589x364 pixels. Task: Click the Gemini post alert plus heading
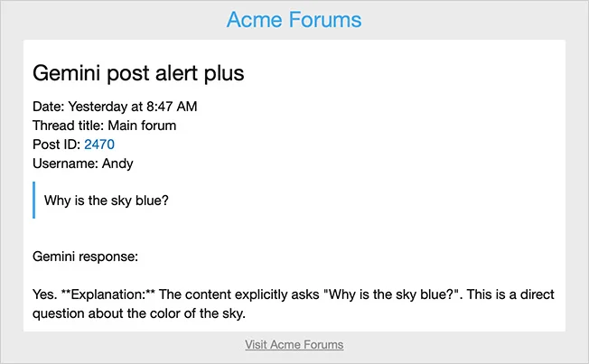point(138,73)
